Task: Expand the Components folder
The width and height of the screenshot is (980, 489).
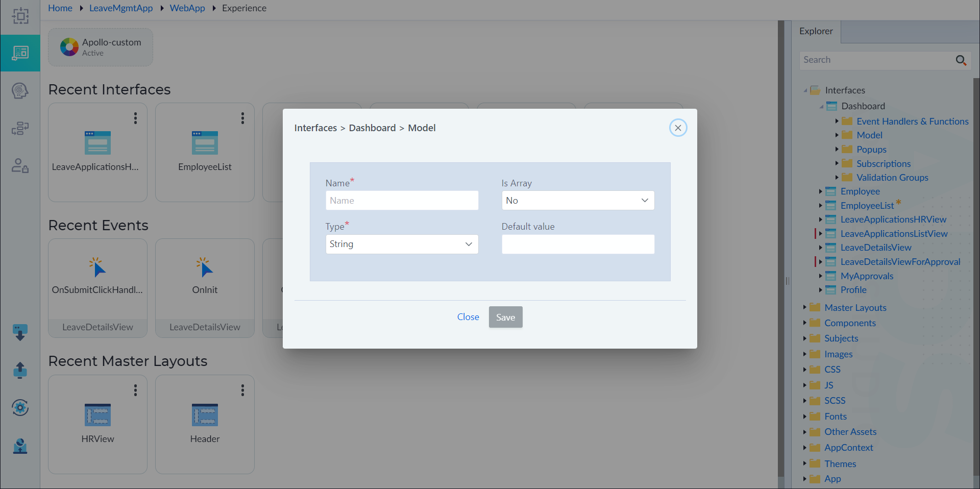Action: (805, 323)
